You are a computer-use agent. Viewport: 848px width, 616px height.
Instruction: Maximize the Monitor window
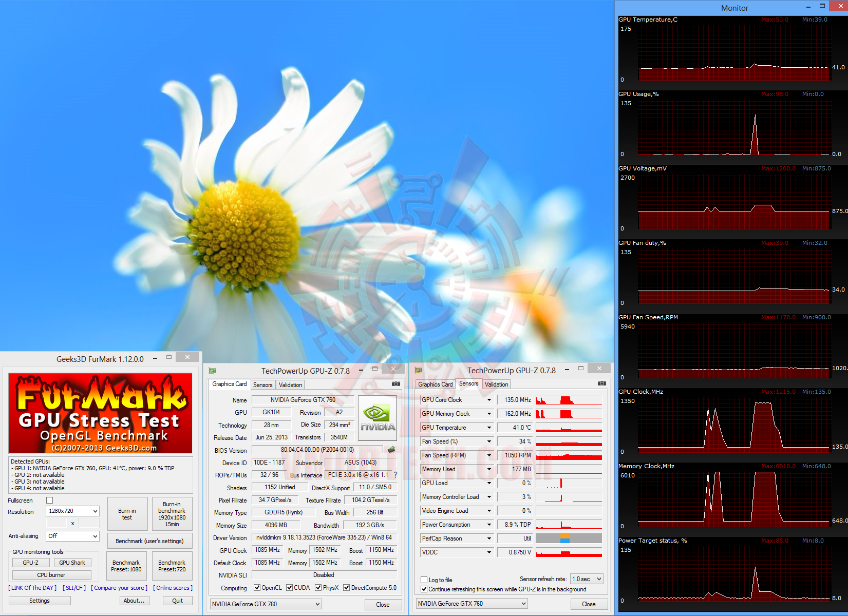point(822,6)
